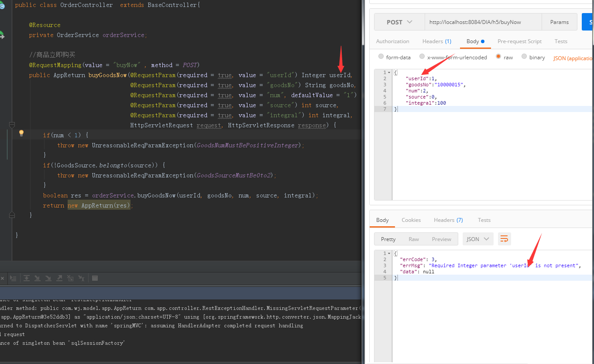Select the x-www-form-urlencoded body type
The height and width of the screenshot is (364, 594).
pyautogui.click(x=422, y=57)
